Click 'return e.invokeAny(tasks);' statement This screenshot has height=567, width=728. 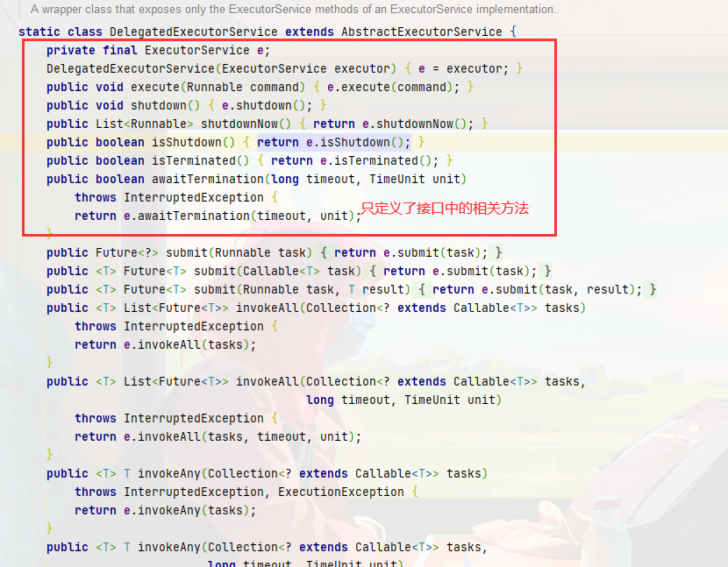(x=165, y=510)
